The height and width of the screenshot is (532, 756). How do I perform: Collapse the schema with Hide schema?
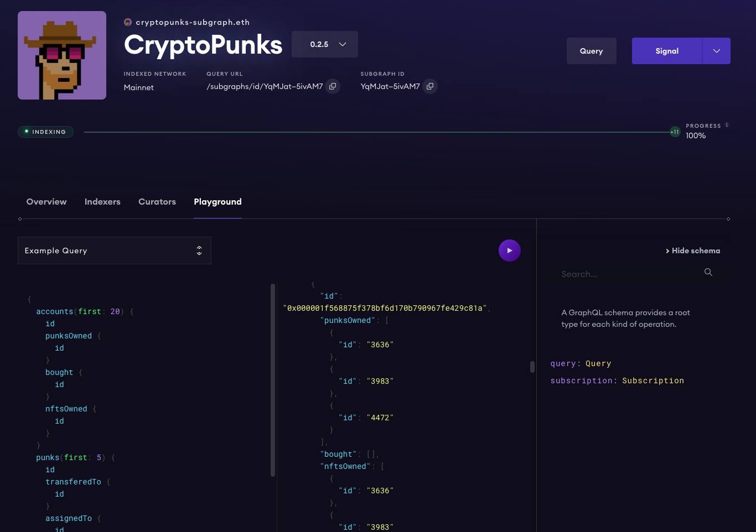(693, 251)
